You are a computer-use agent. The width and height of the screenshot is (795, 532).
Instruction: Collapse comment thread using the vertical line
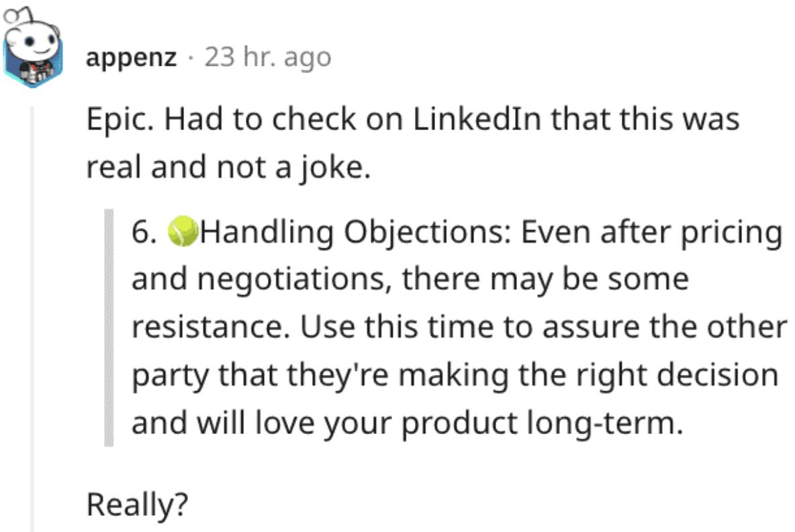point(32,315)
